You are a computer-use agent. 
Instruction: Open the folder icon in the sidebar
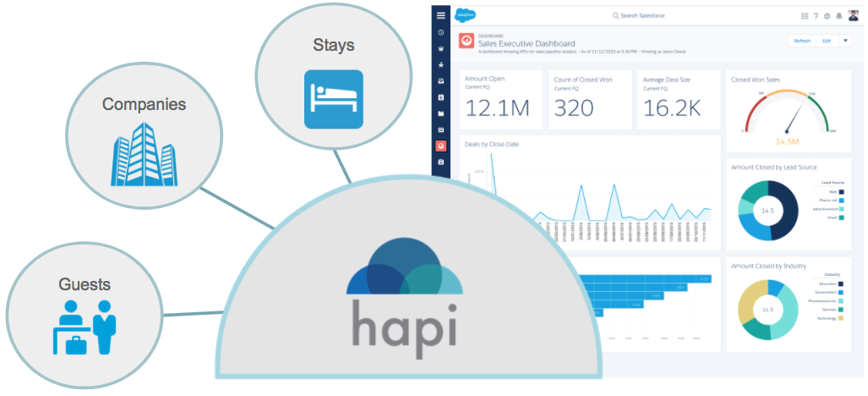click(x=440, y=113)
